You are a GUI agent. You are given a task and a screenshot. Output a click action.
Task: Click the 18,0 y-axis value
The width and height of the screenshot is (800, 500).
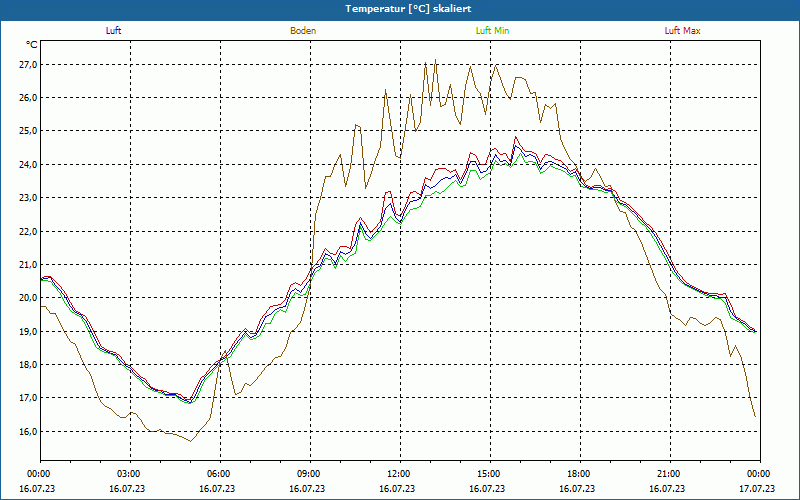pyautogui.click(x=28, y=365)
